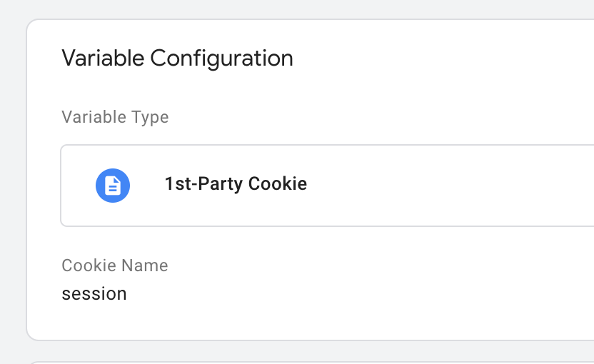Screen dimensions: 594x364
Task: Click the word Configuration in the card title
Action: (221, 59)
